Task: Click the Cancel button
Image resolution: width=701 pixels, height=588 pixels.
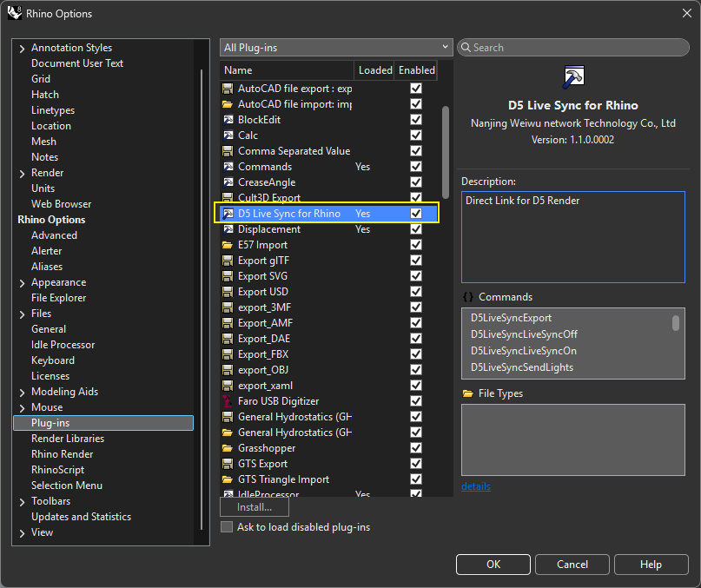Action: (572, 565)
